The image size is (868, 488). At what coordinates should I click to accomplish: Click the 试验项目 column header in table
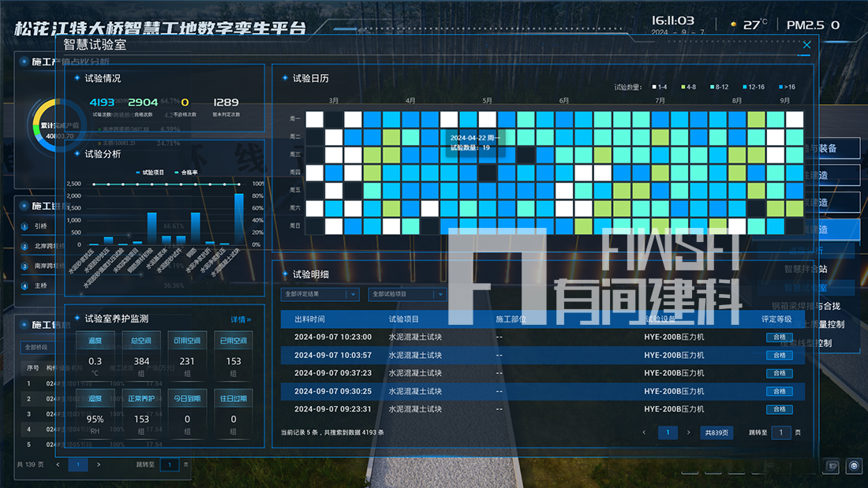403,319
